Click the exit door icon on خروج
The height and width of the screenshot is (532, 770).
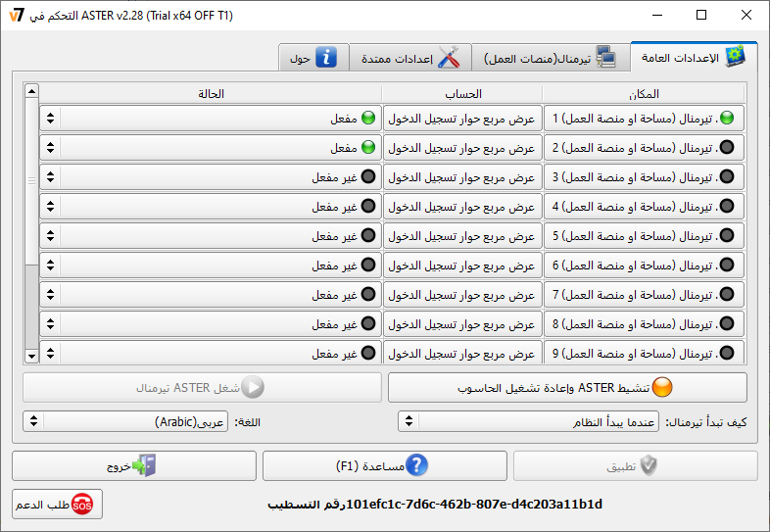coord(144,465)
